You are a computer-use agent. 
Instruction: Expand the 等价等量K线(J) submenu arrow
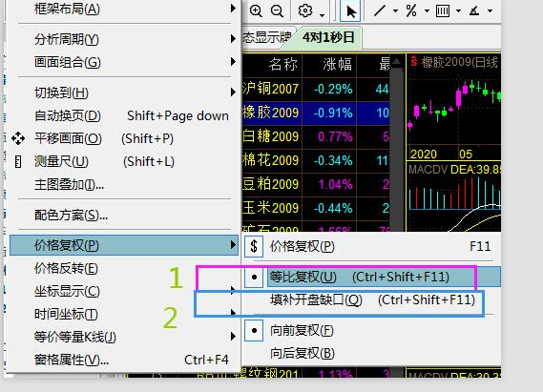coord(233,337)
